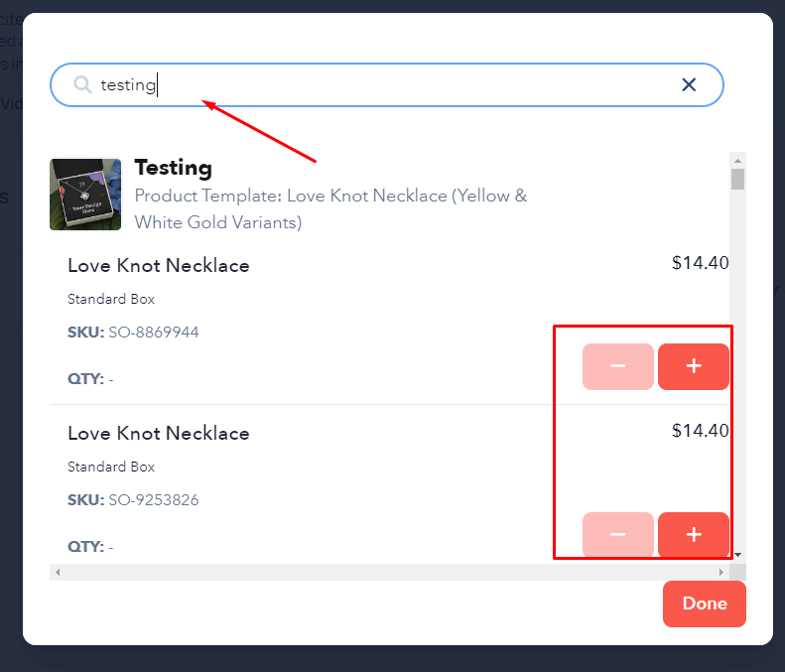
Task: Select the first Love Knot Necklace item name
Action: click(159, 265)
